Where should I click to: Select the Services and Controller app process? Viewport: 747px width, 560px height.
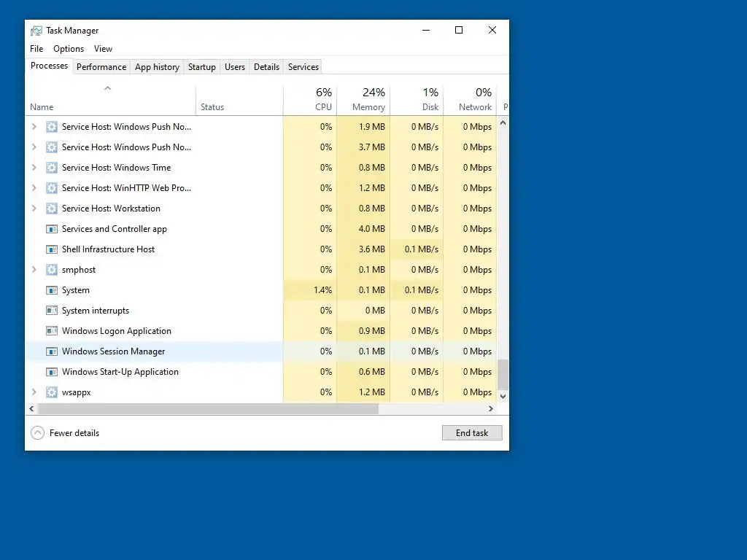point(261,229)
